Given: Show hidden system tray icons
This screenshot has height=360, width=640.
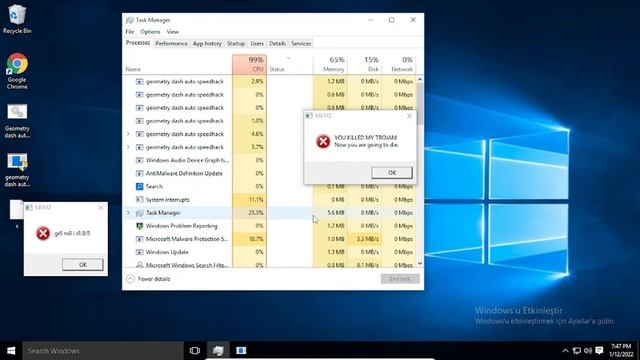Looking at the screenshot, I should [565, 351].
